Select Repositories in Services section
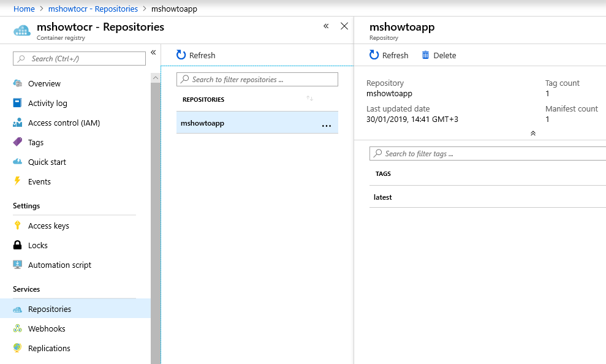Screen dimensions: 606x364 (75, 309)
